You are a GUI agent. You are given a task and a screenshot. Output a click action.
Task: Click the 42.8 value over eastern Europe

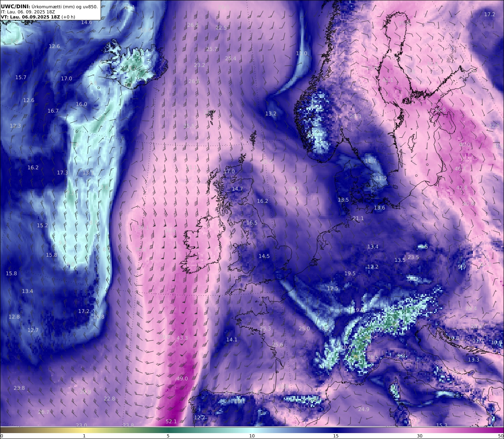pyautogui.click(x=462, y=187)
